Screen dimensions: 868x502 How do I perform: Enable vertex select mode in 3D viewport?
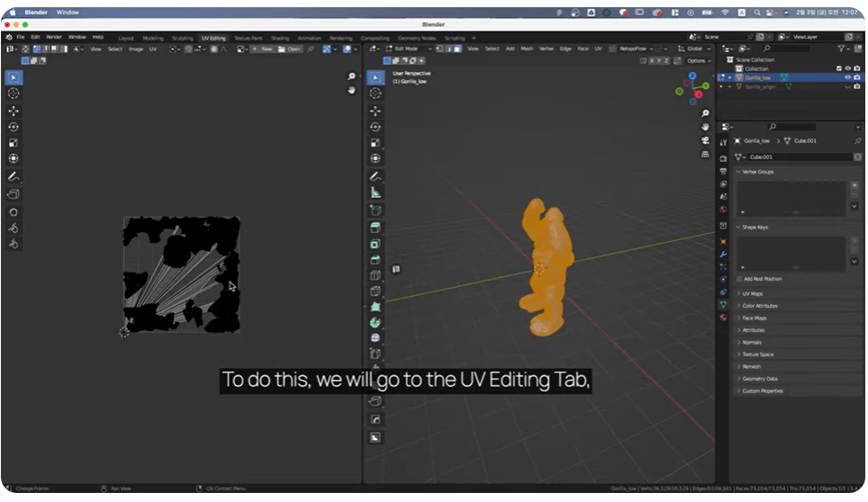pyautogui.click(x=439, y=49)
